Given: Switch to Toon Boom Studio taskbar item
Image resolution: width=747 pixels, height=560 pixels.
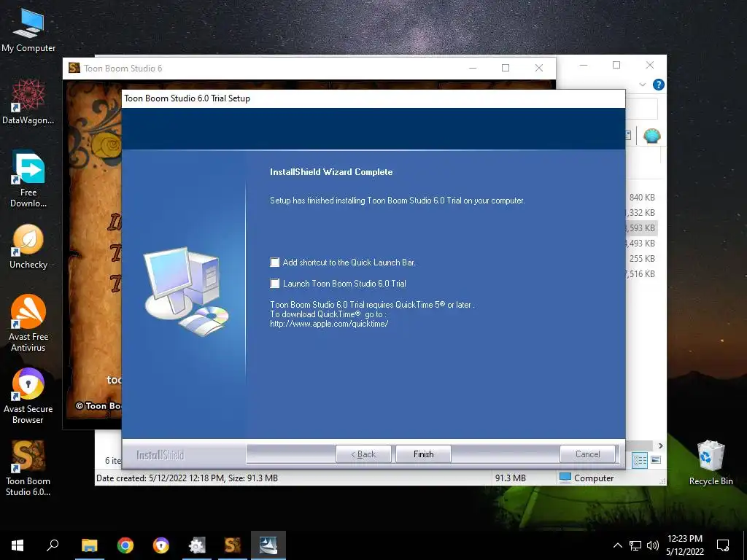Looking at the screenshot, I should [x=233, y=545].
